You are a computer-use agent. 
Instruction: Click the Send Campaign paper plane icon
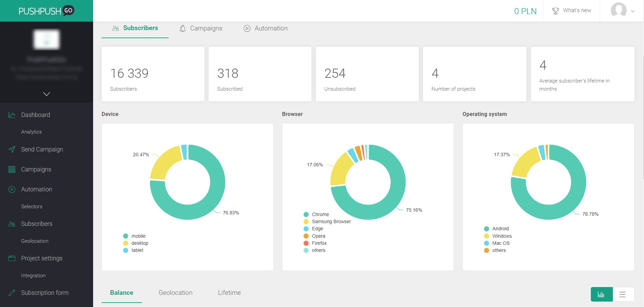tap(12, 149)
